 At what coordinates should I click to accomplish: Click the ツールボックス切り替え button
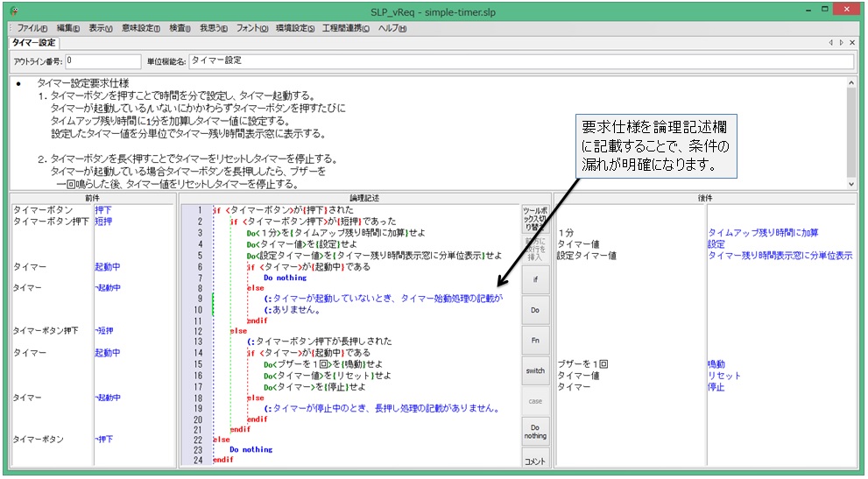pyautogui.click(x=535, y=219)
